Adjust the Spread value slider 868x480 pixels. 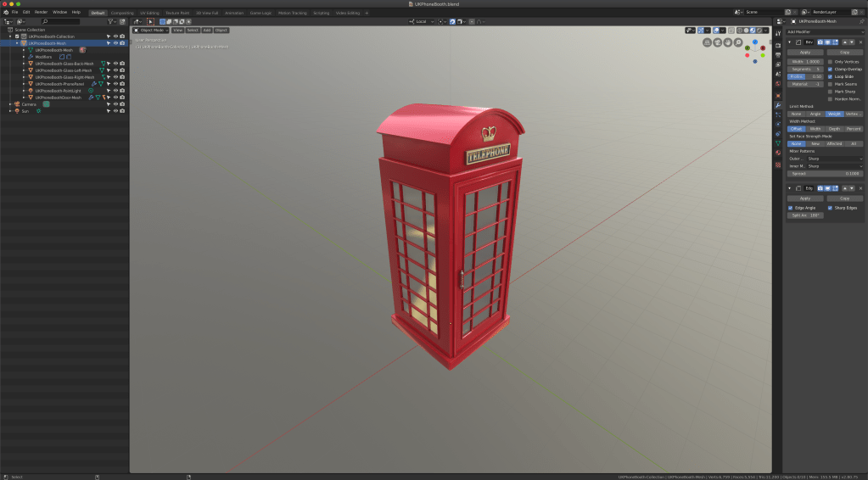[825, 173]
